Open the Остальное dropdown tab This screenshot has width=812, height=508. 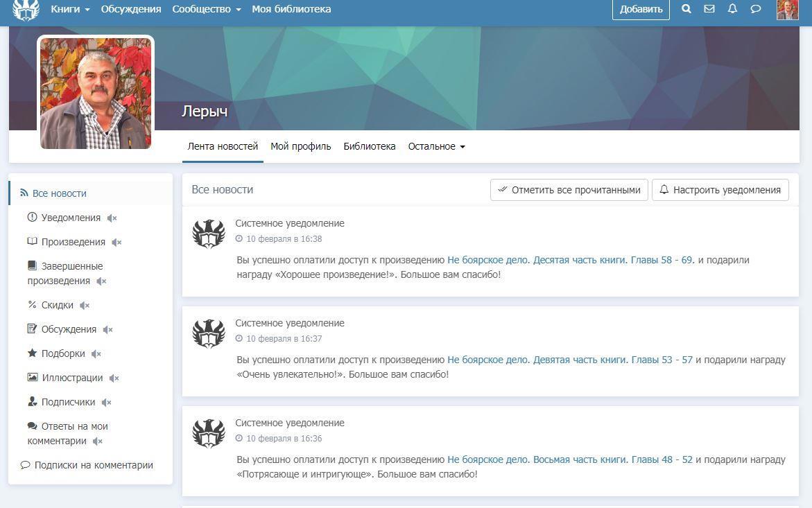pos(436,147)
